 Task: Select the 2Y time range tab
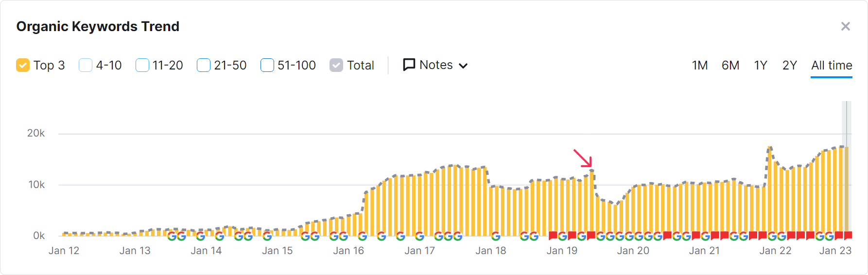click(x=789, y=65)
